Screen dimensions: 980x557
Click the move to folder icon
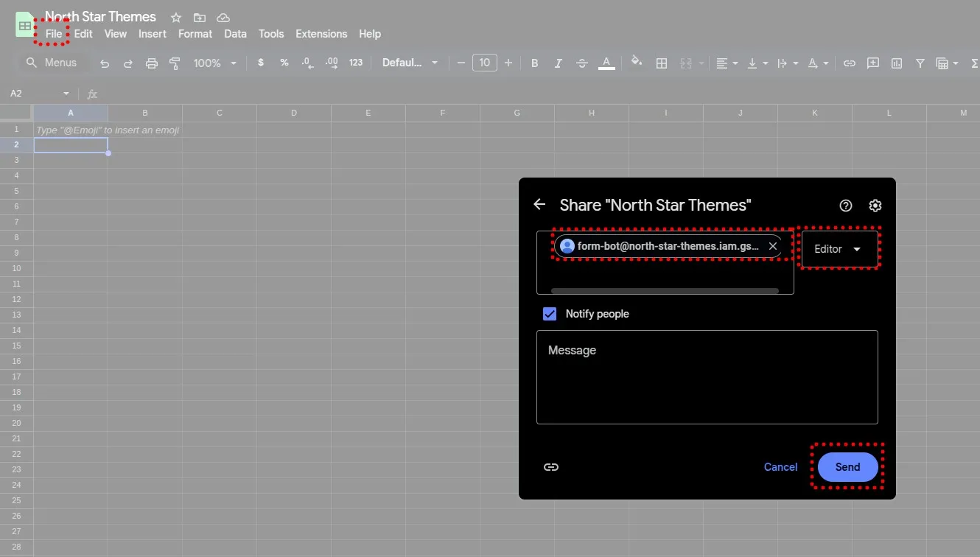click(x=200, y=17)
